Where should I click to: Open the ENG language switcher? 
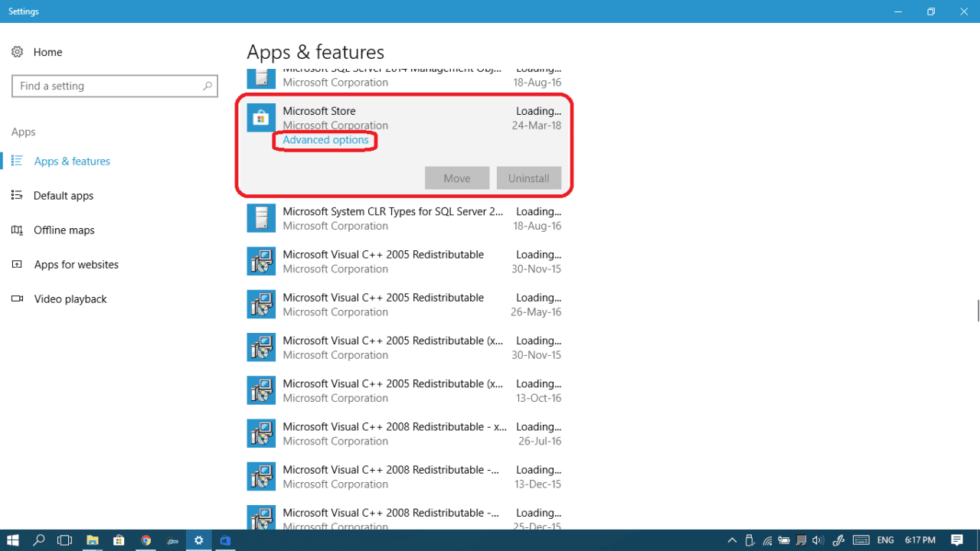pyautogui.click(x=885, y=540)
